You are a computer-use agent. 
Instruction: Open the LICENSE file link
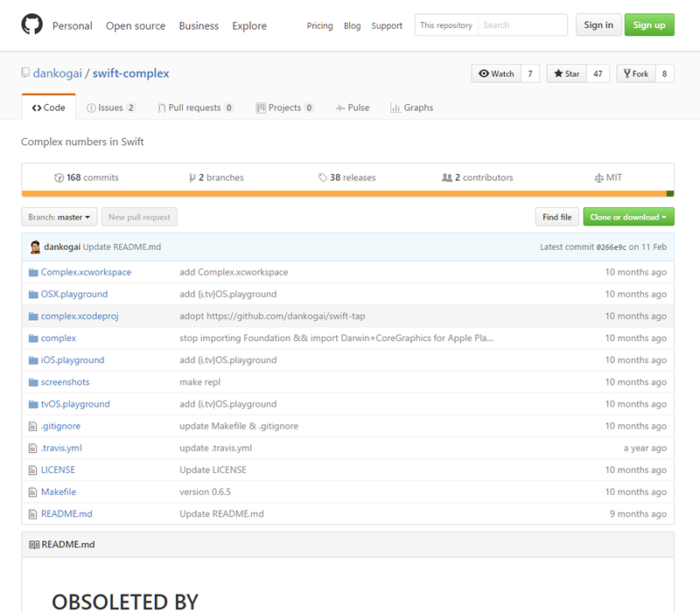(58, 470)
